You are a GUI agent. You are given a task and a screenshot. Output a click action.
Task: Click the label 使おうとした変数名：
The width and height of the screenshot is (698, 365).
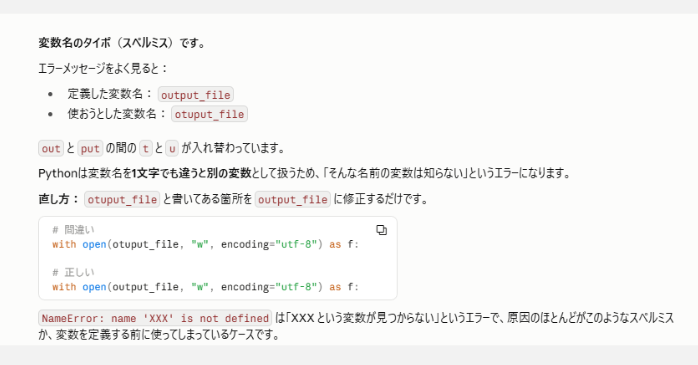[x=117, y=114]
